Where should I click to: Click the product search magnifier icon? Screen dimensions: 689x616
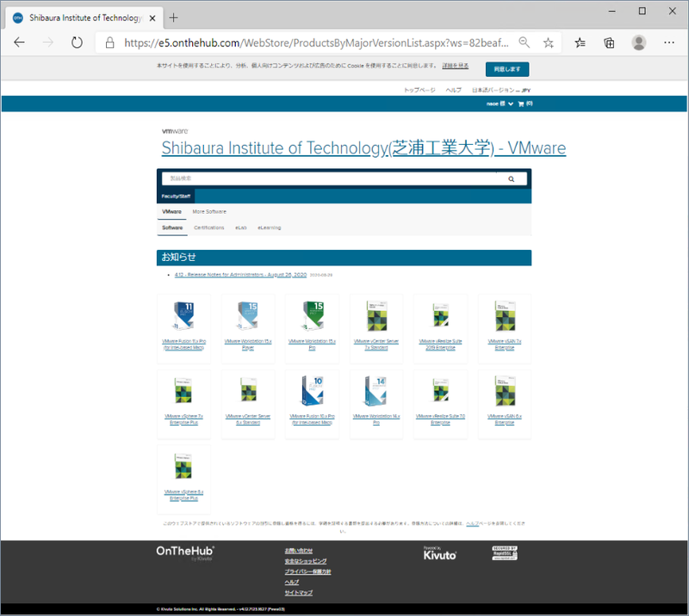(x=511, y=179)
